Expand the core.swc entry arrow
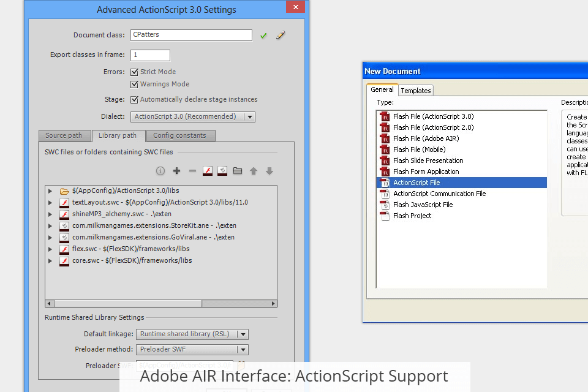Viewport: 588px width, 392px height. (x=50, y=261)
